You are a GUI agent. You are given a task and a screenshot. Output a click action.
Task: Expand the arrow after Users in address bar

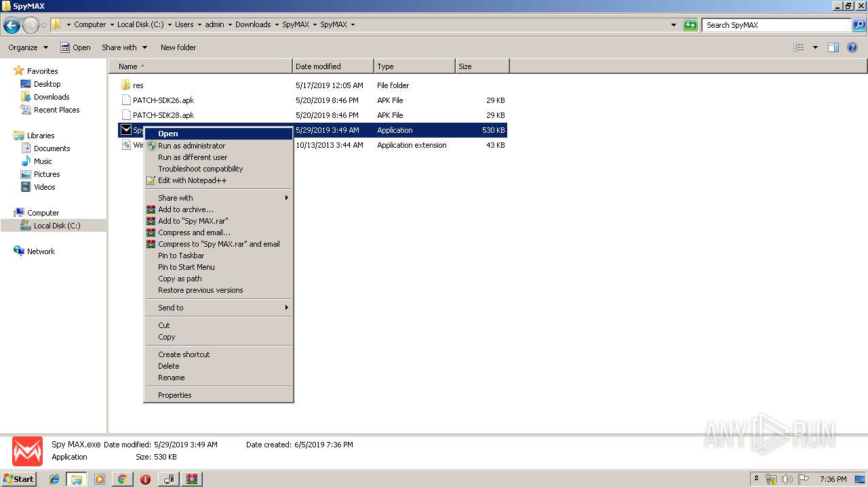199,25
